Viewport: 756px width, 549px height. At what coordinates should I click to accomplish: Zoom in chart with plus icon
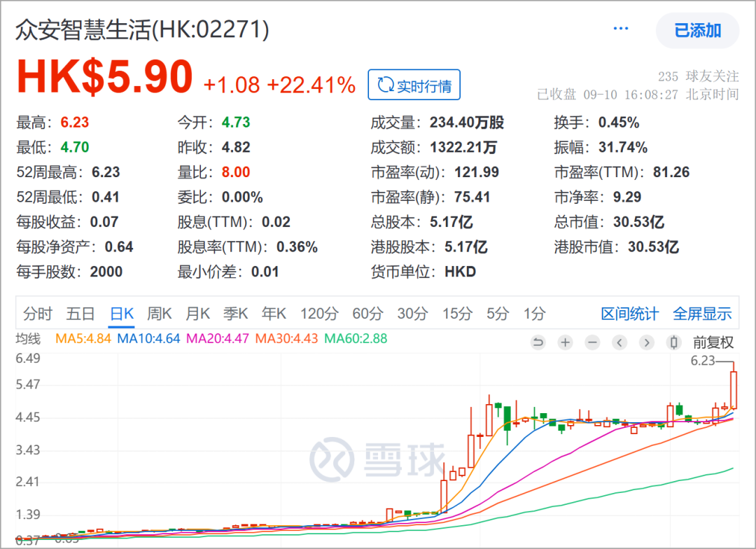[x=565, y=342]
